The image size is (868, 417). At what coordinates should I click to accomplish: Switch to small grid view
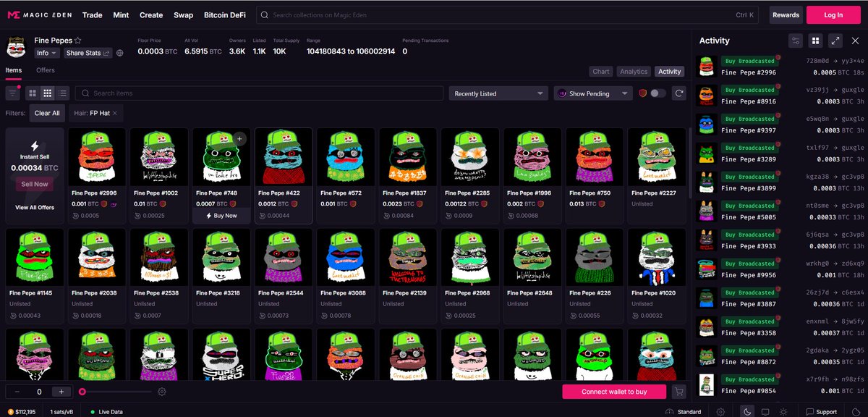click(48, 93)
